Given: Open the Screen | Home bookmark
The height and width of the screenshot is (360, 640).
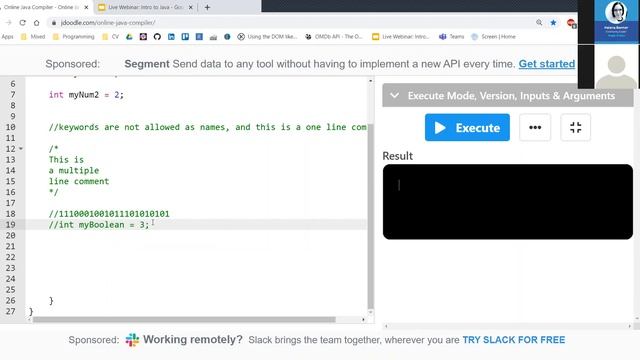Looking at the screenshot, I should [x=493, y=37].
